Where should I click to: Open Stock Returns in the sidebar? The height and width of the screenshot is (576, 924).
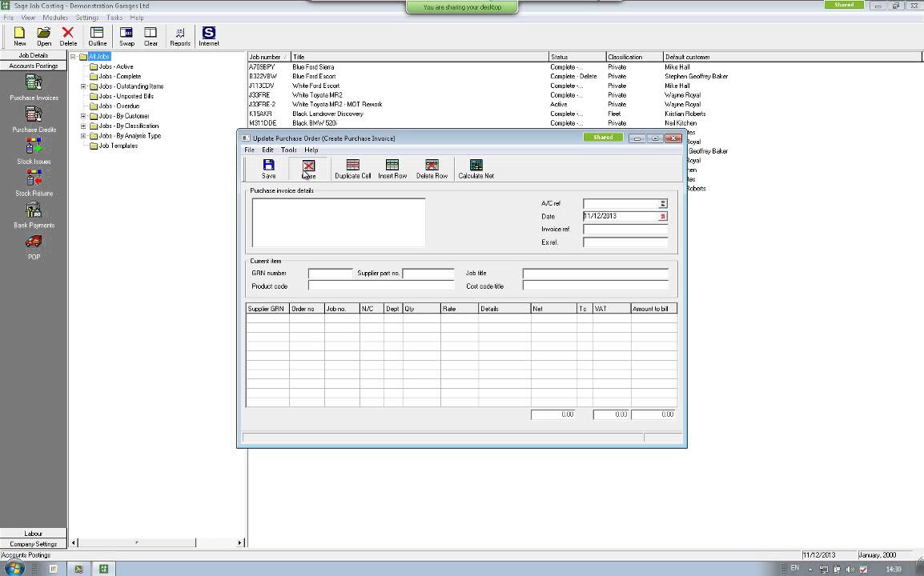(34, 182)
